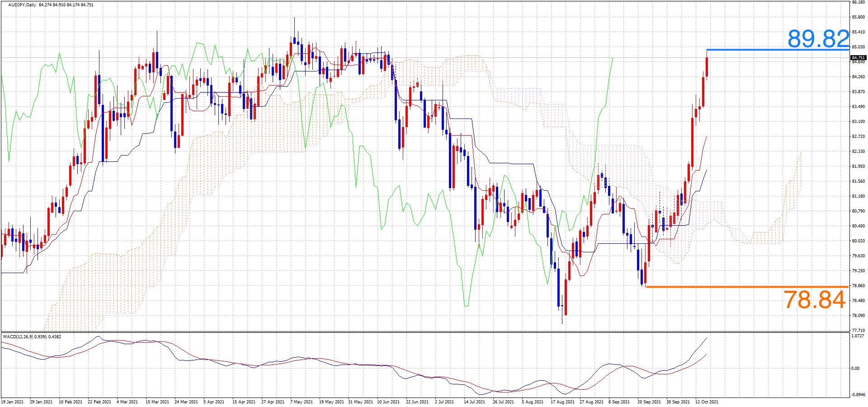
Task: Select the orange 78.84 price label
Action: pos(814,300)
